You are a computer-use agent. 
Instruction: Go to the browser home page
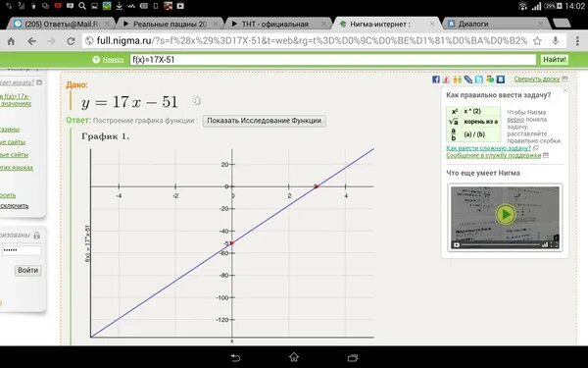[x=11, y=41]
